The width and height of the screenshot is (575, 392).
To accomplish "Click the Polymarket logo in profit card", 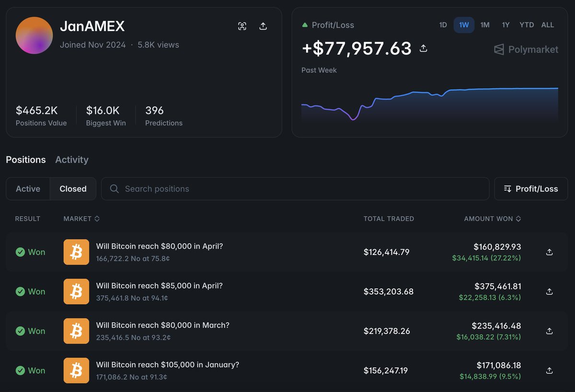I will pos(526,49).
